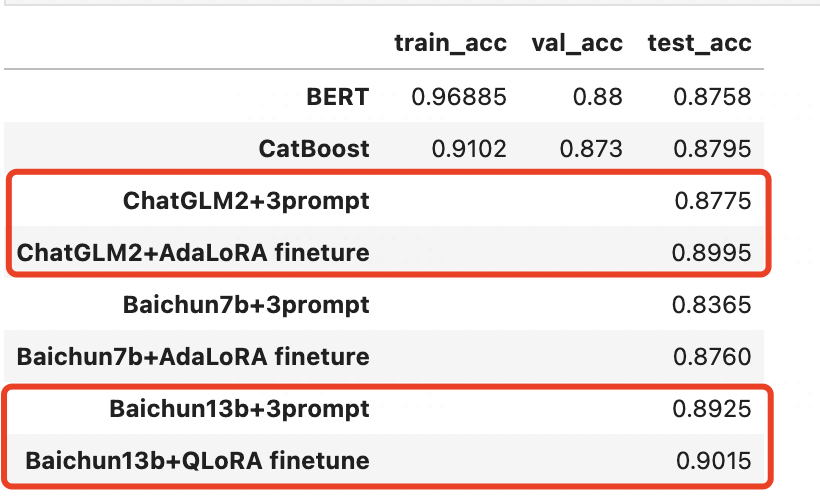Click CatBoost validation accuracy 0.873

tap(591, 149)
